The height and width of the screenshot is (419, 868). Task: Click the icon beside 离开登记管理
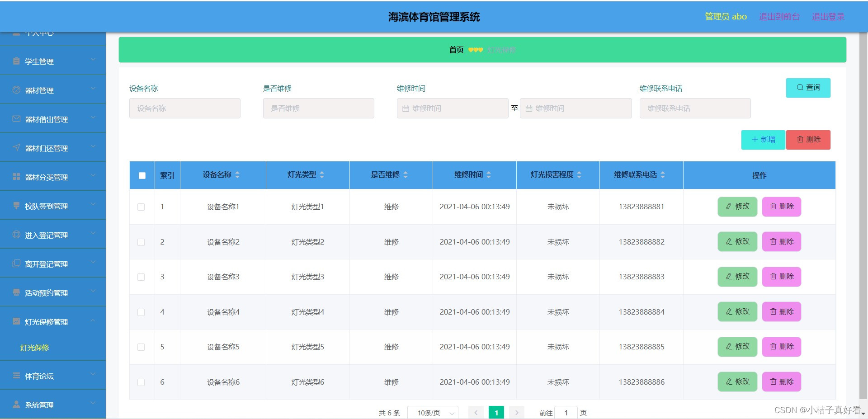(16, 264)
